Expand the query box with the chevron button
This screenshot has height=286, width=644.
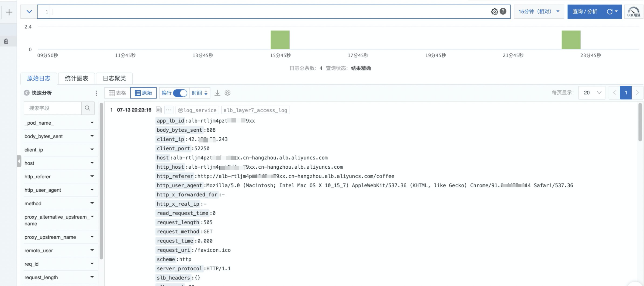[29, 12]
